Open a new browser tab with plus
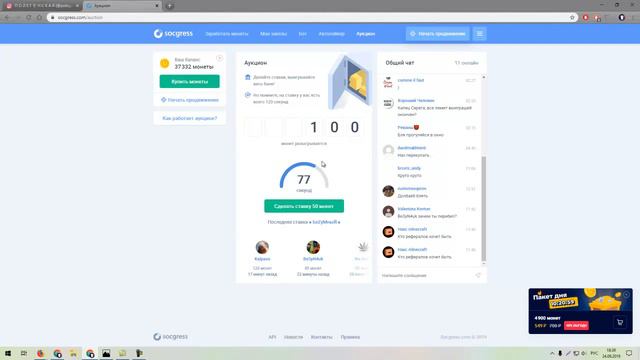640x360 pixels. pos(169,6)
